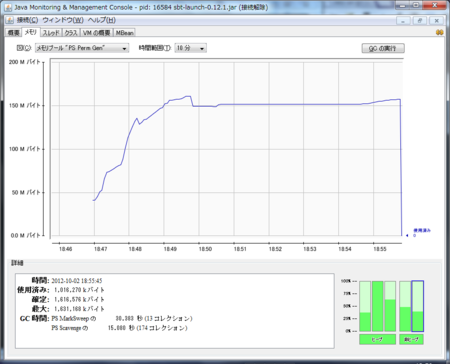The width and height of the screenshot is (450, 364).
Task: Click the 時間範囲(T) label
Action: click(x=155, y=48)
